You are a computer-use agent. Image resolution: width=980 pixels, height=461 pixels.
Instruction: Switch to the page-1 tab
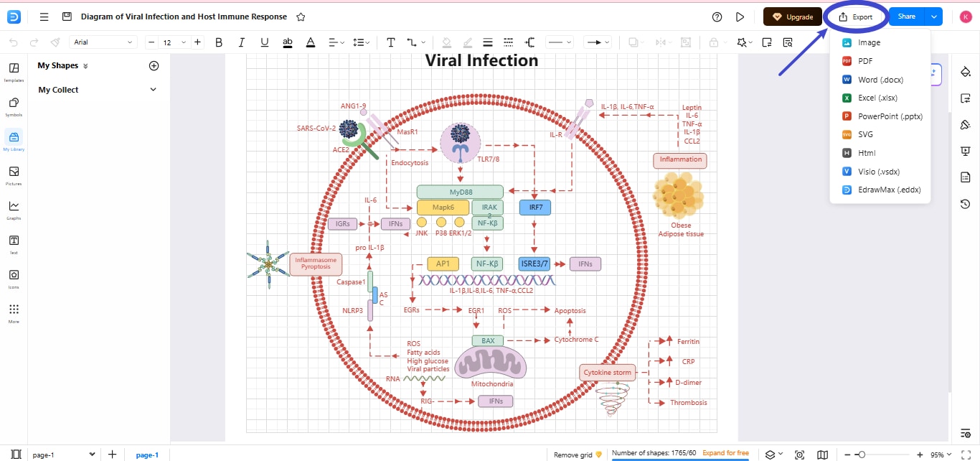click(x=147, y=454)
